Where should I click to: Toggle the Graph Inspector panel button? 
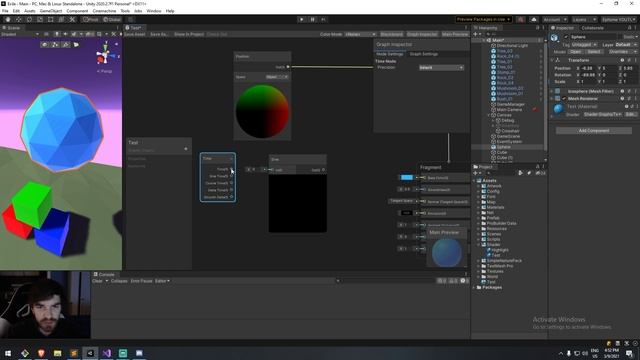[x=422, y=34]
